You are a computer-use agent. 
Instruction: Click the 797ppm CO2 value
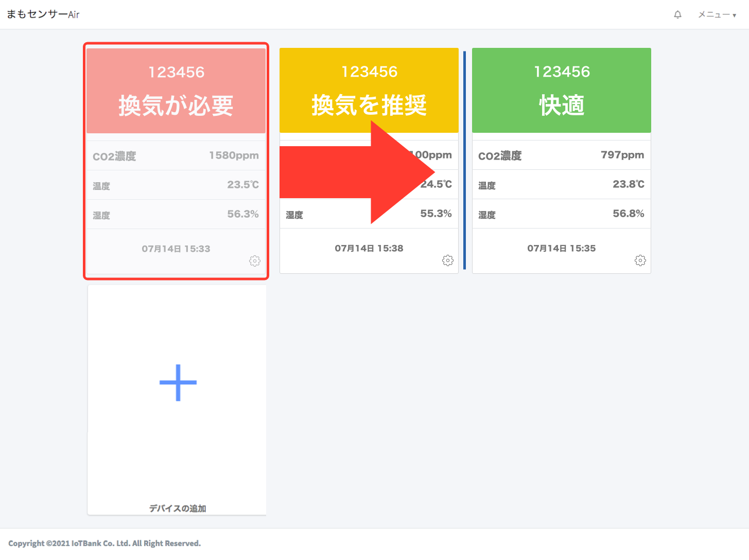coord(622,155)
